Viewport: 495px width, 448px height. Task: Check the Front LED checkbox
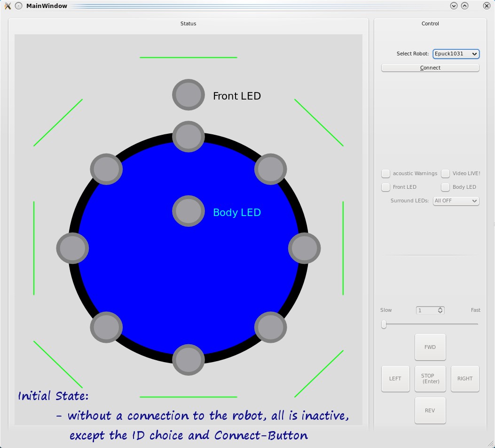pyautogui.click(x=386, y=187)
